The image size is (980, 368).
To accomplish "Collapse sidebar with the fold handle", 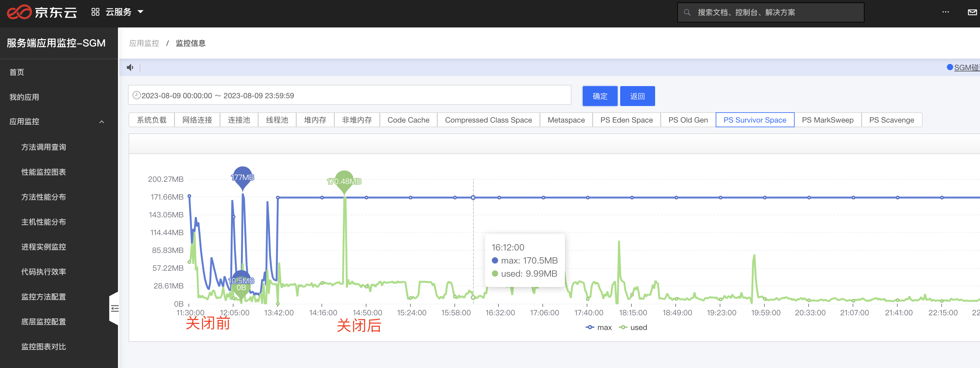I will (114, 308).
